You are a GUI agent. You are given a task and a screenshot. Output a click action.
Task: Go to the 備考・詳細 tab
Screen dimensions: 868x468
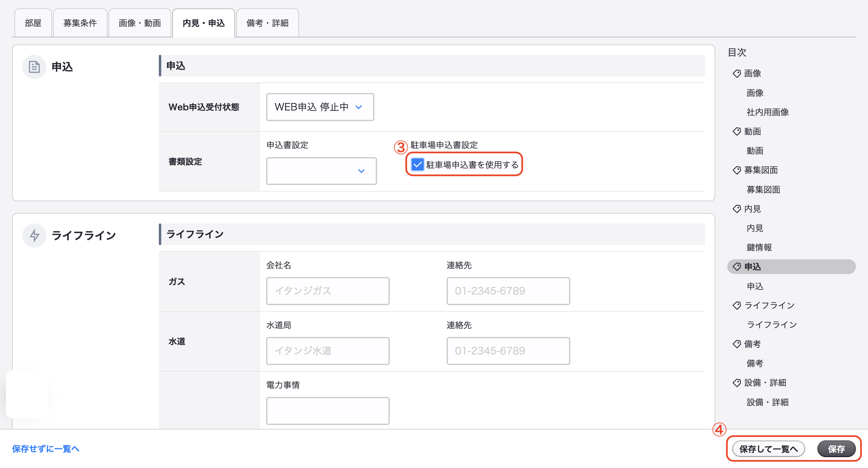click(x=268, y=23)
